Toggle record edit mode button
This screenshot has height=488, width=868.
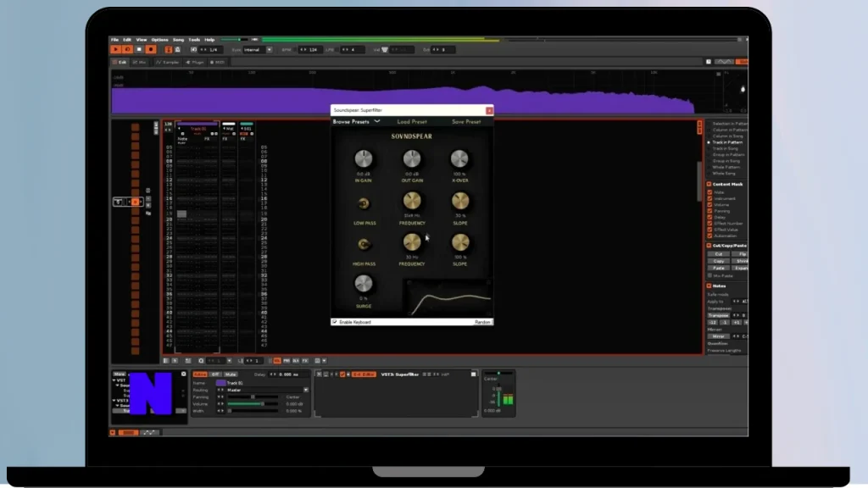click(x=151, y=50)
